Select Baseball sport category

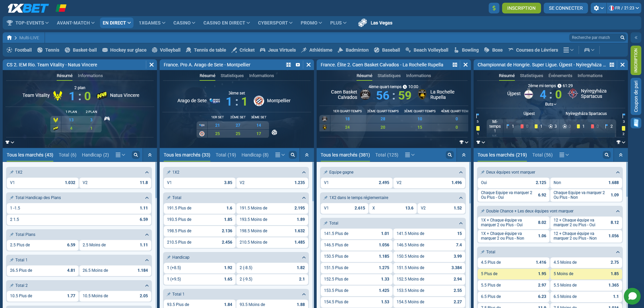pos(387,50)
